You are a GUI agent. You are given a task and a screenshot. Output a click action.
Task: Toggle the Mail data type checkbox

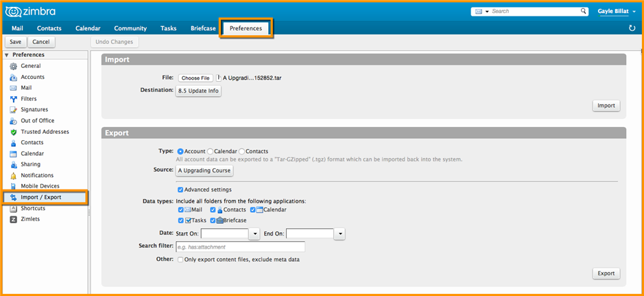point(180,209)
